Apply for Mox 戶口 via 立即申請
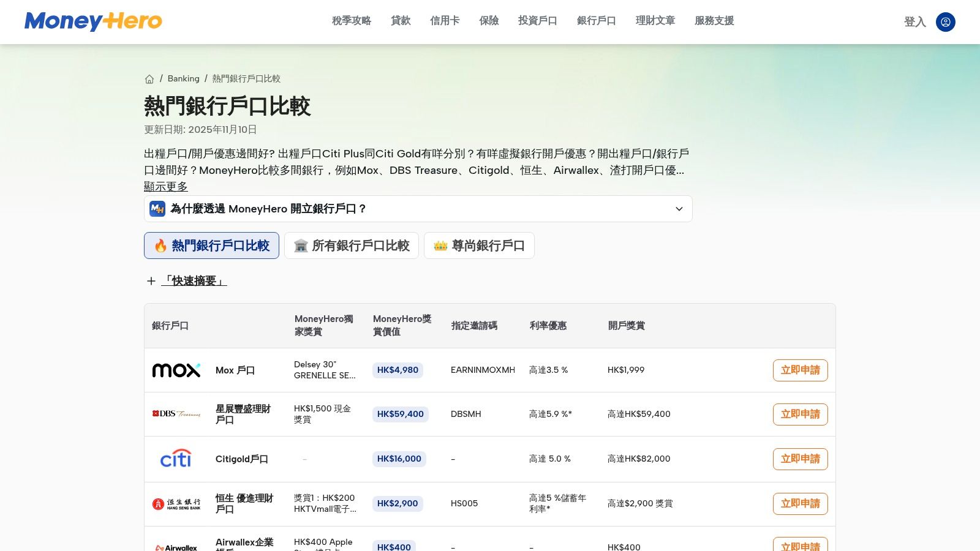 tap(800, 370)
